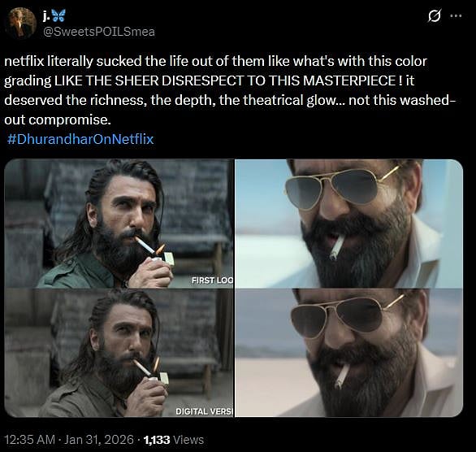
Task: Click the lighter flame in top-left photo
Action: click(x=160, y=250)
